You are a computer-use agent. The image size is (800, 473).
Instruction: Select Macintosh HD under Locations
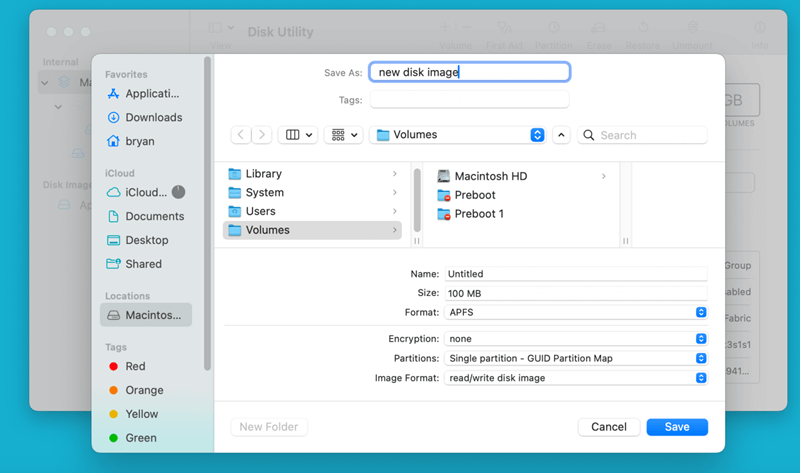coord(146,315)
